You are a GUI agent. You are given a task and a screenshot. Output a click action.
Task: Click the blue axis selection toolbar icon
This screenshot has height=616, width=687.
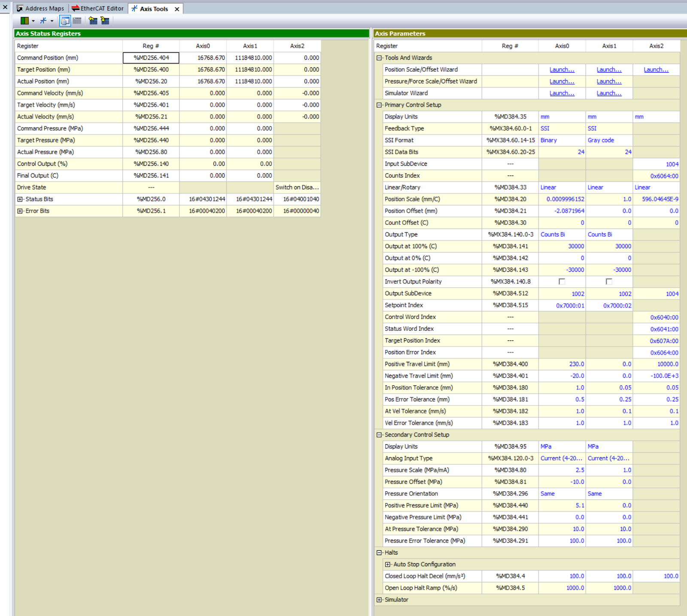[43, 21]
